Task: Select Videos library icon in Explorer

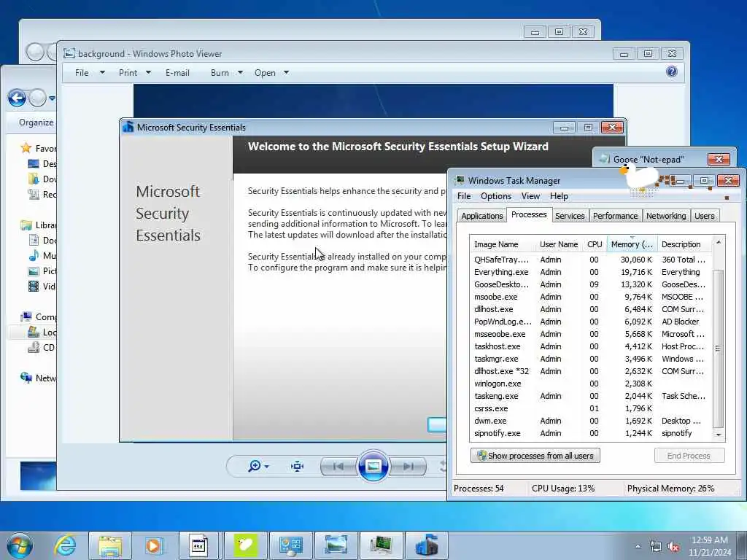Action: point(34,286)
